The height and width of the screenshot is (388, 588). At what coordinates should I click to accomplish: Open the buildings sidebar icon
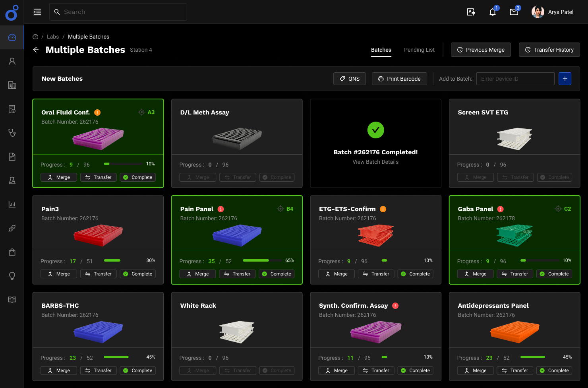tap(12, 85)
